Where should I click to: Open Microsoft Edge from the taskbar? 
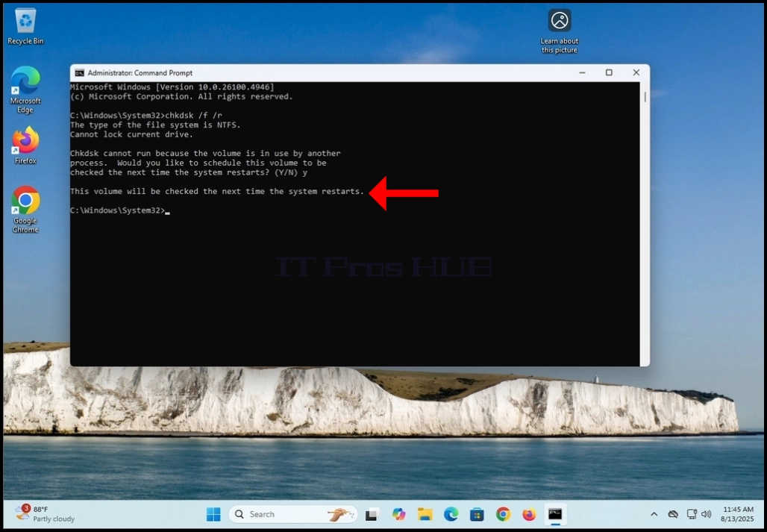tap(451, 514)
